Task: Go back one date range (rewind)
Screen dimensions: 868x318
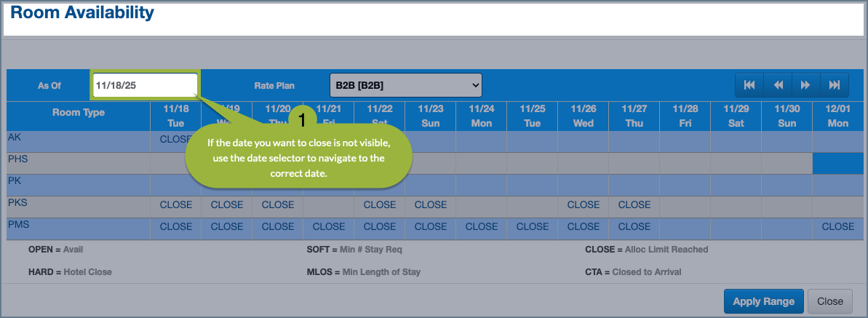Action: pyautogui.click(x=778, y=85)
